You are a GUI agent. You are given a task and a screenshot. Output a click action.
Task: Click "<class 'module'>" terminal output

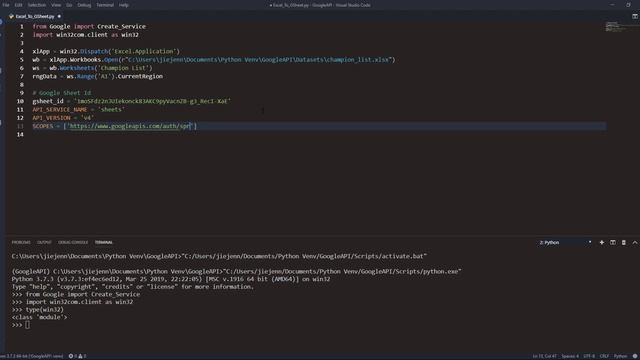click(39, 317)
